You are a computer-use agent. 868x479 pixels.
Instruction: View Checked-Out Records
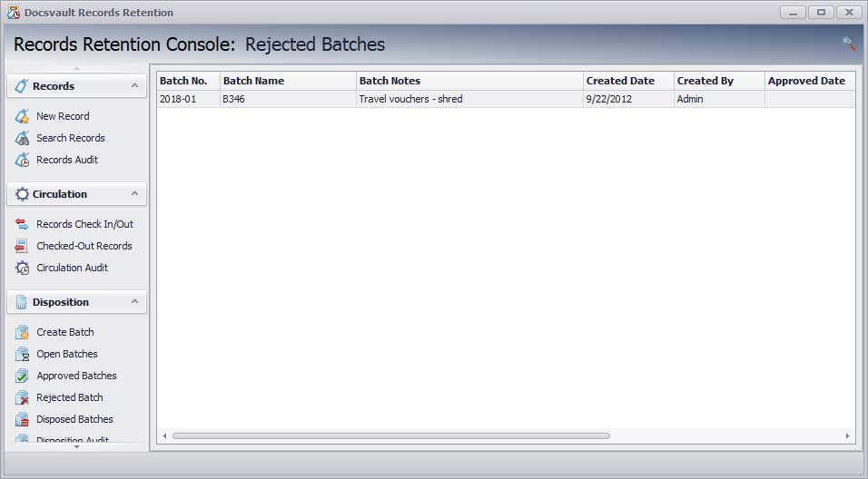pos(84,246)
